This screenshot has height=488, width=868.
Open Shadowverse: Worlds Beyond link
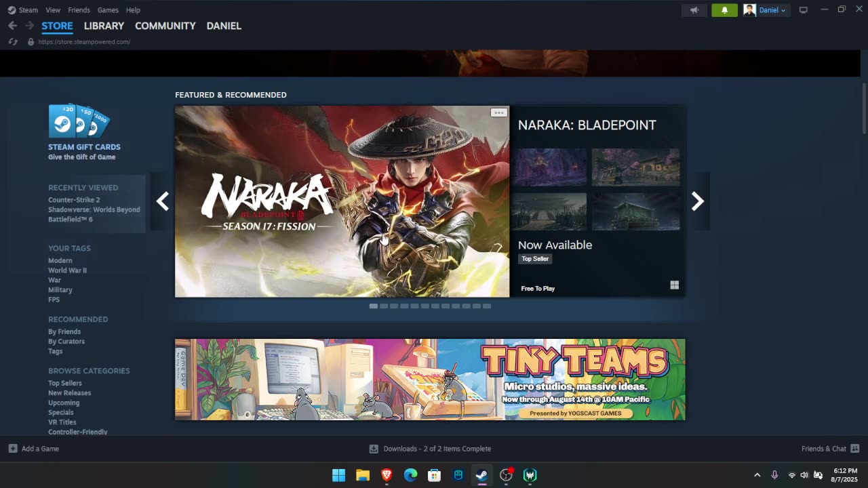94,209
